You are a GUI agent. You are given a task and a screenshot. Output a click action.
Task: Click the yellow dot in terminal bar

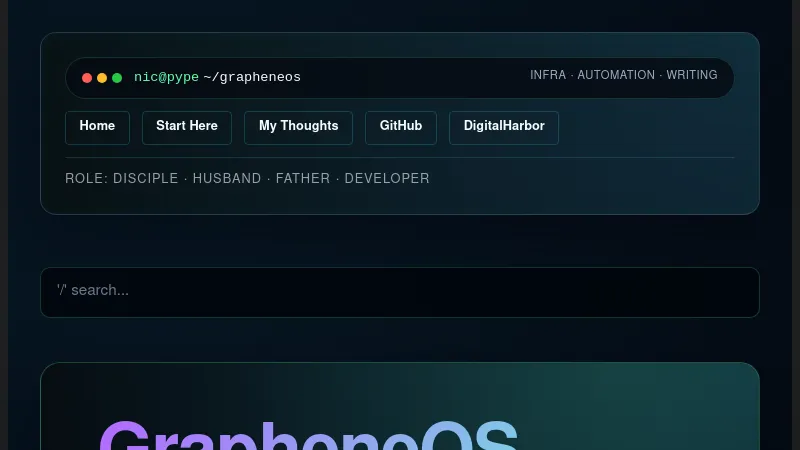pyautogui.click(x=102, y=78)
